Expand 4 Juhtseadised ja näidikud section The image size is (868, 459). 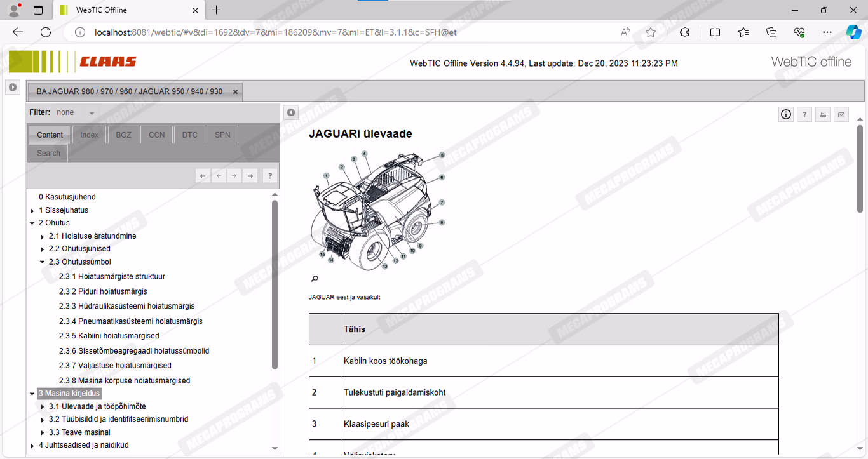pyautogui.click(x=32, y=446)
